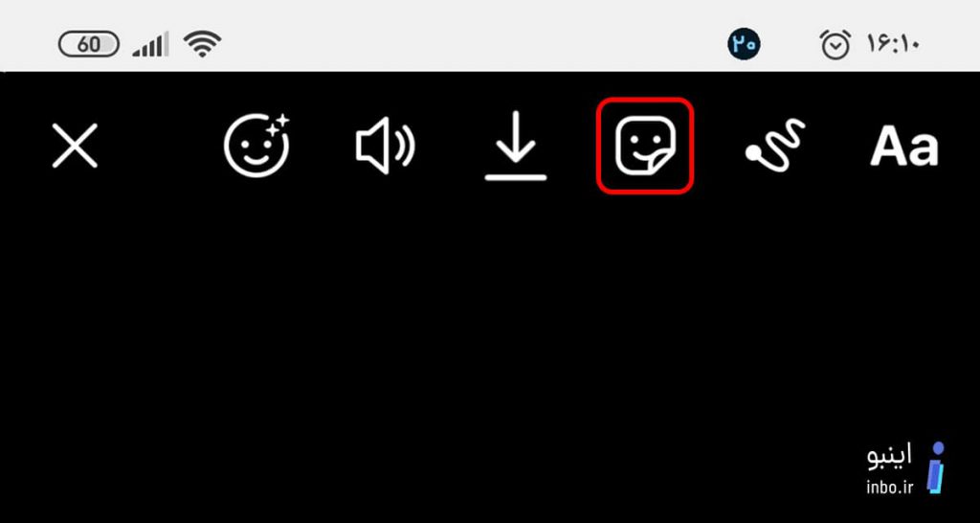Tap the alarm clock status icon
The image size is (980, 523).
[835, 44]
